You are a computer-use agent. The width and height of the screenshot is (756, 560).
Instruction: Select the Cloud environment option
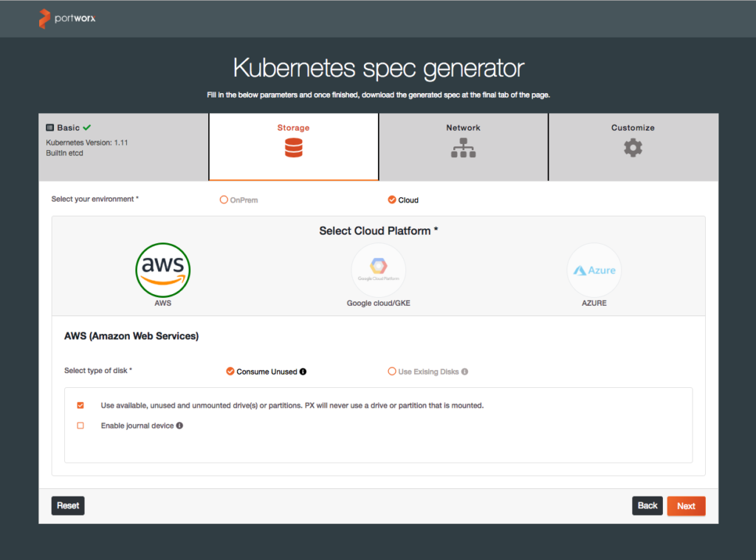click(x=391, y=199)
